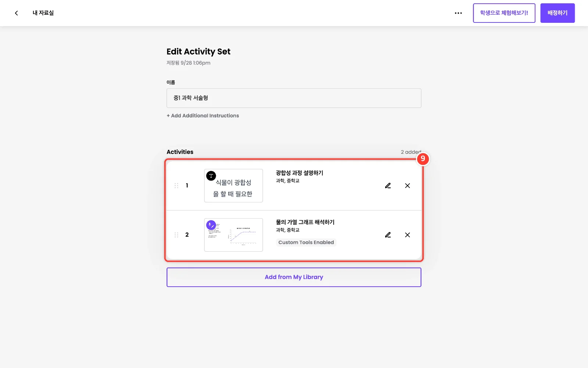Edit 물의 가열 그래프 해석하기 with its pencil icon
Image resolution: width=588 pixels, height=368 pixels.
pyautogui.click(x=388, y=235)
